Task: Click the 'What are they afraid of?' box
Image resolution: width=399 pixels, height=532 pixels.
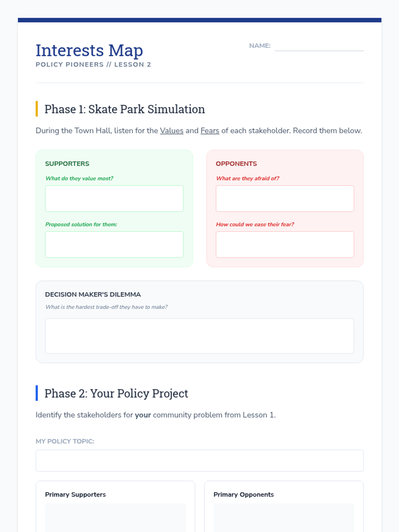Action: 285,199
